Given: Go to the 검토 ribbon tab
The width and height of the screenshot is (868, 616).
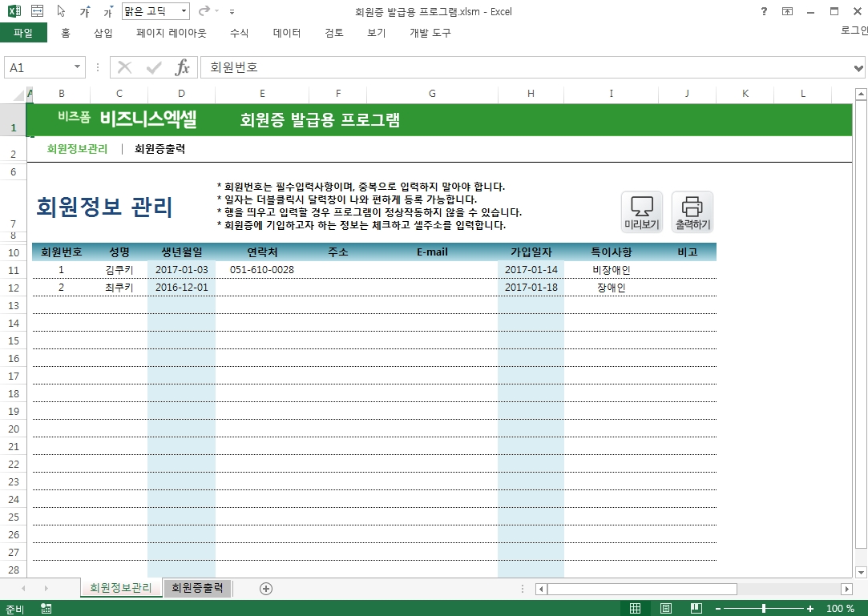Looking at the screenshot, I should pyautogui.click(x=333, y=33).
